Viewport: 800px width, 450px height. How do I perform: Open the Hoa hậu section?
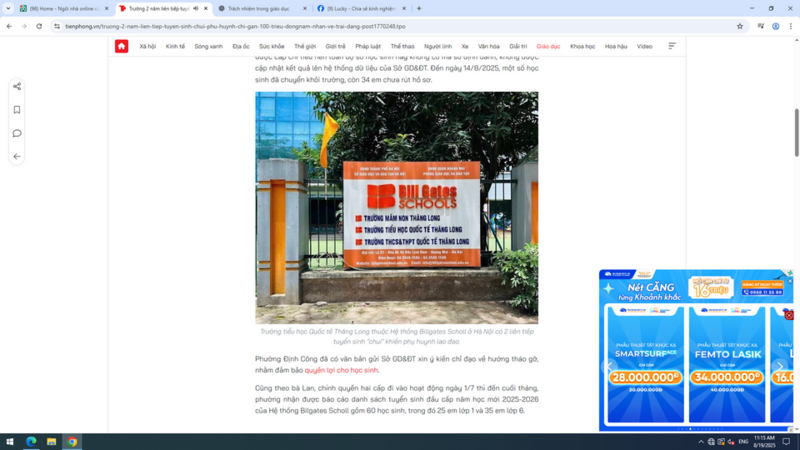click(x=616, y=46)
